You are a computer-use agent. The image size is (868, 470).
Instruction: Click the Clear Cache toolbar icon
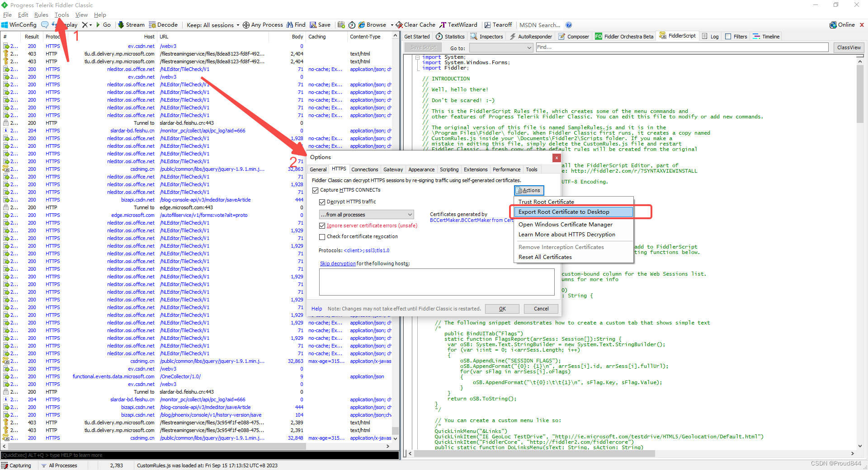pyautogui.click(x=415, y=25)
